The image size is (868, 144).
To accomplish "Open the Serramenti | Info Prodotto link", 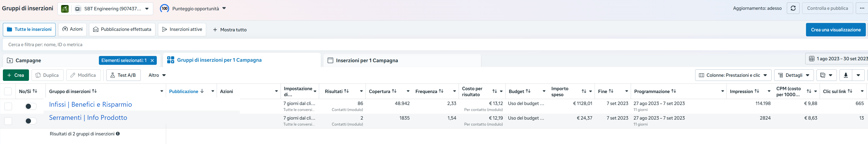I will tap(88, 117).
